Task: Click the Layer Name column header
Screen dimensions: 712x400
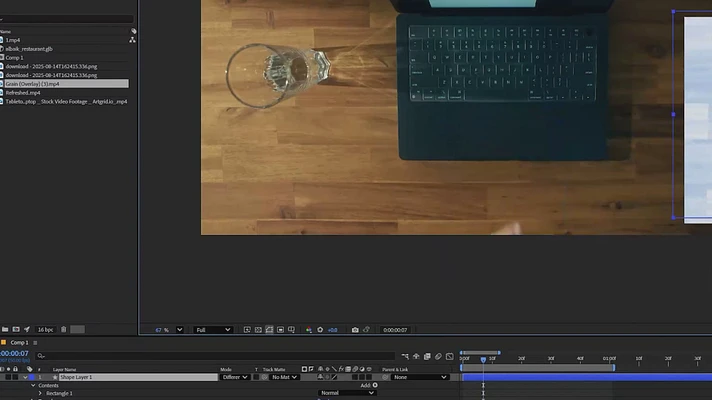Action: pyautogui.click(x=64, y=370)
